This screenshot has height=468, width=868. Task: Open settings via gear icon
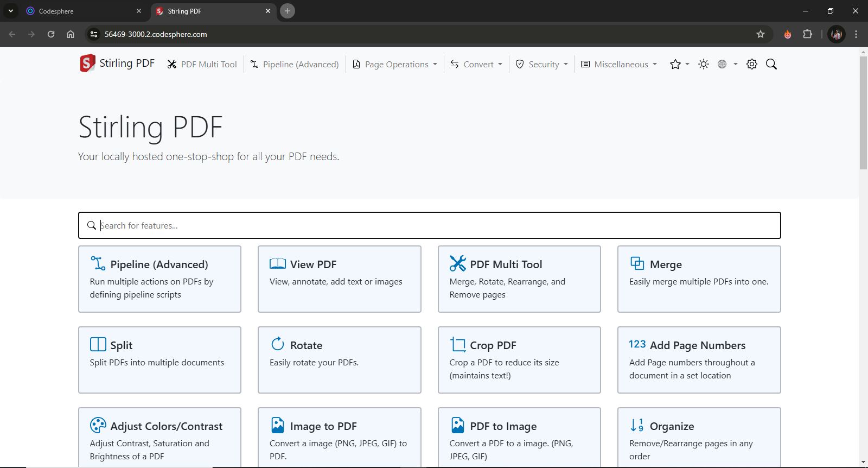pyautogui.click(x=752, y=64)
